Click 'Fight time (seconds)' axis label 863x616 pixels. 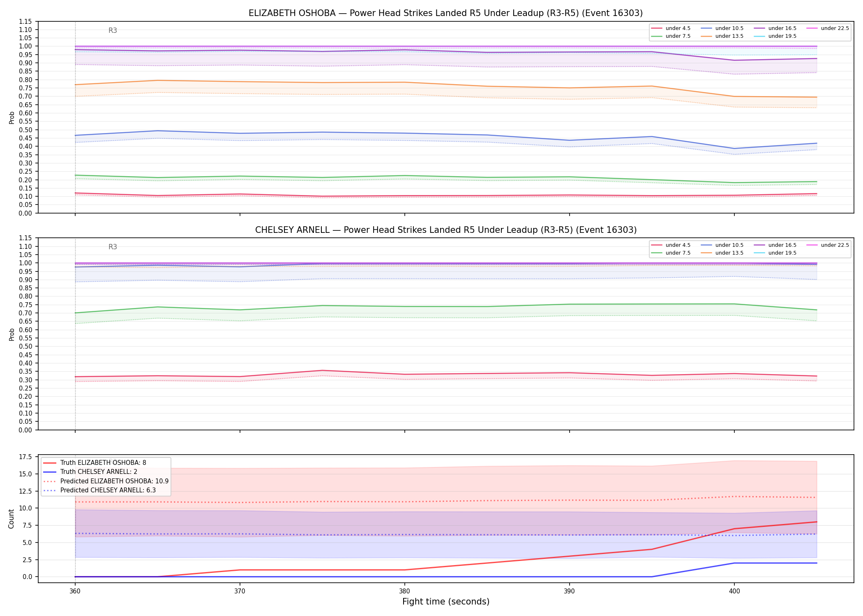446,602
